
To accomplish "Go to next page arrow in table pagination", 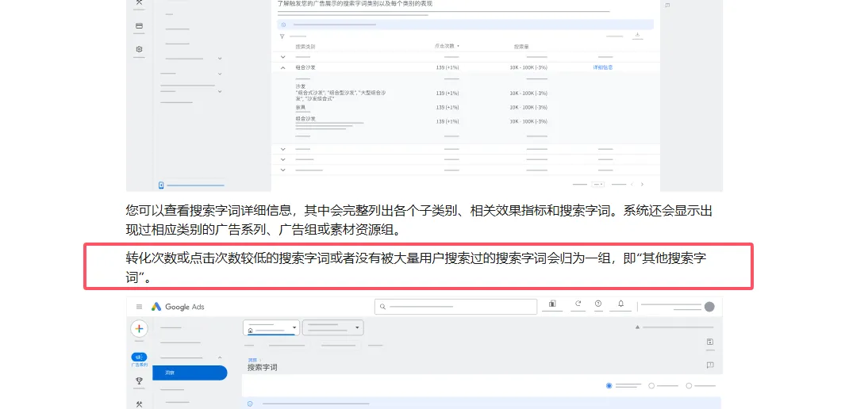I will coord(642,184).
